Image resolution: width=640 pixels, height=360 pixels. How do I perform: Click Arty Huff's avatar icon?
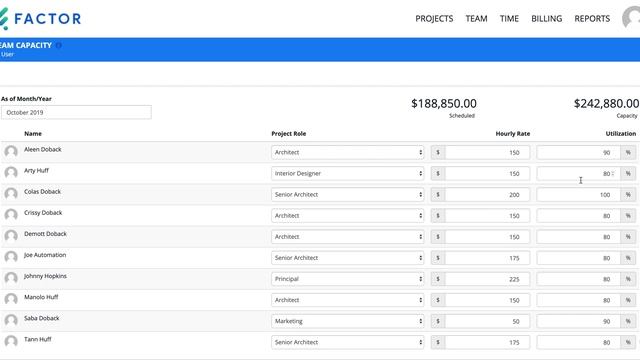(x=11, y=173)
